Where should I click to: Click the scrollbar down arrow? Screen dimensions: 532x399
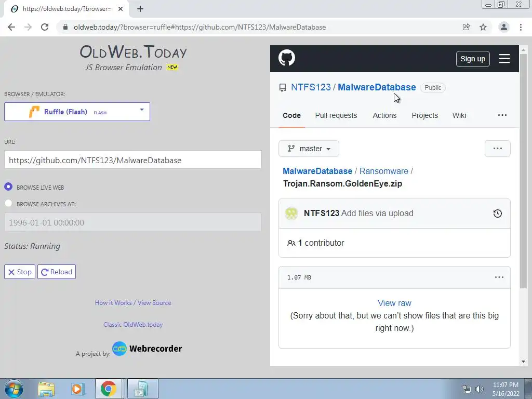[x=523, y=362]
